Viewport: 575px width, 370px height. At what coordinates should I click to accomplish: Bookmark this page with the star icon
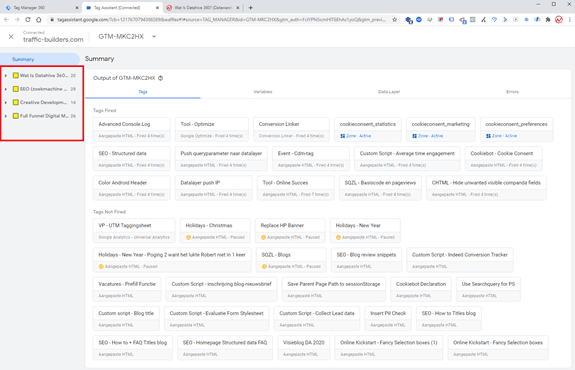point(395,20)
